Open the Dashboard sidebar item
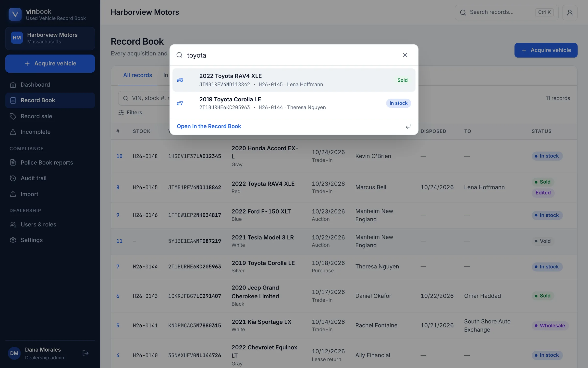588x368 pixels. (x=50, y=85)
